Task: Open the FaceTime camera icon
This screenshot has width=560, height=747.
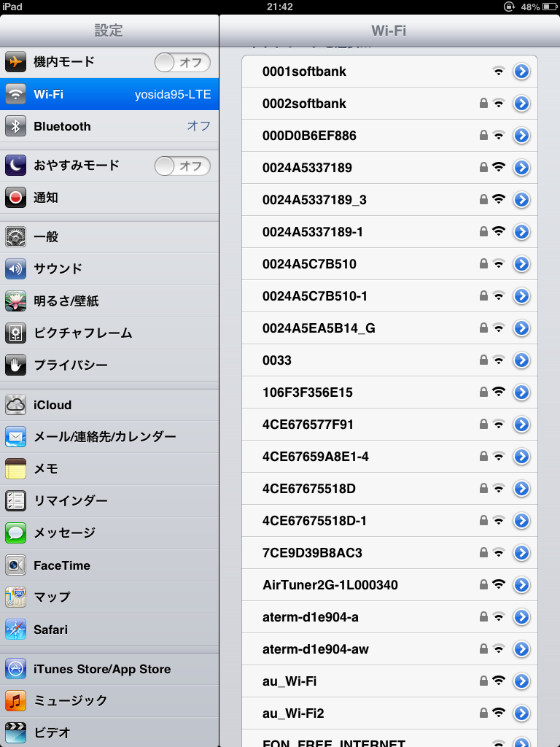Action: [16, 565]
